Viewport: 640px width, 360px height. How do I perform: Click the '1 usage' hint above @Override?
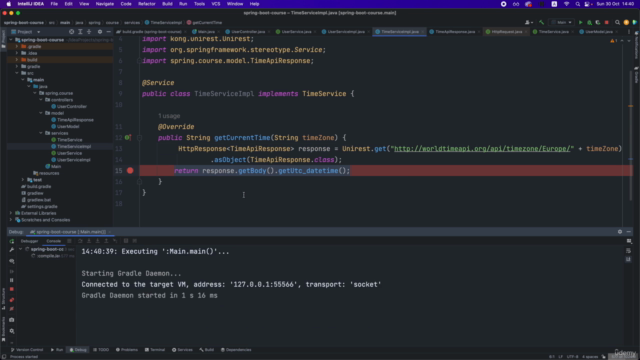[169, 116]
